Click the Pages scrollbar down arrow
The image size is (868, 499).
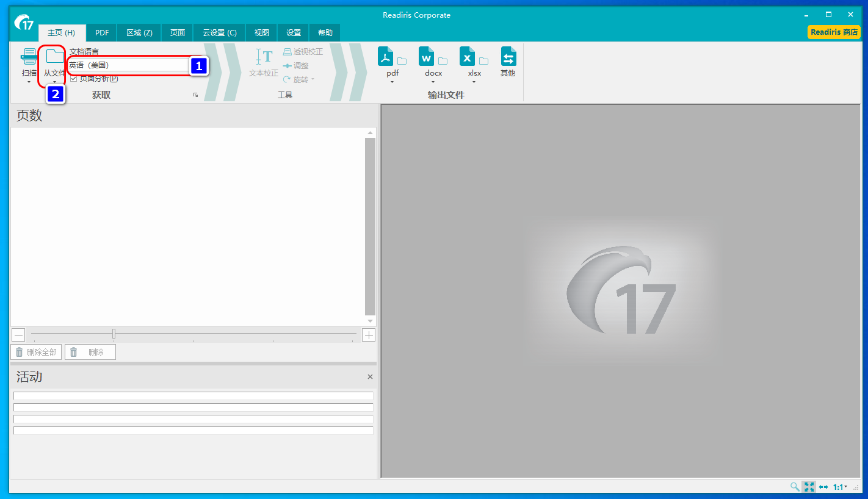(x=370, y=321)
